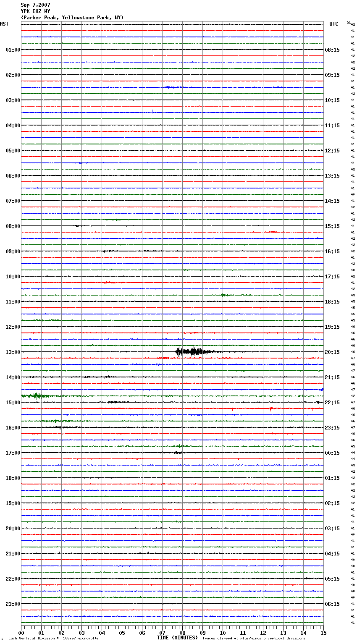Image resolution: width=357 pixels, height=644 pixels.
Task: Click the 16:15 UTC label
Action: (x=332, y=251)
